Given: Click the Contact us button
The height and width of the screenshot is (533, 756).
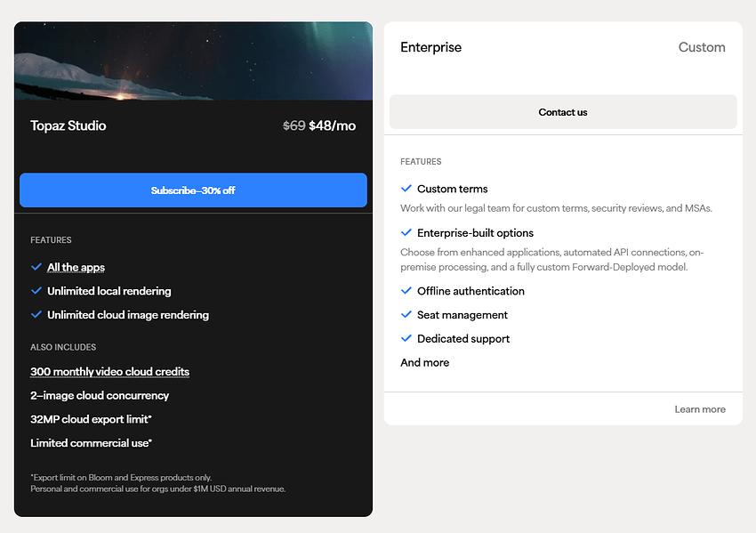Looking at the screenshot, I should [x=563, y=112].
